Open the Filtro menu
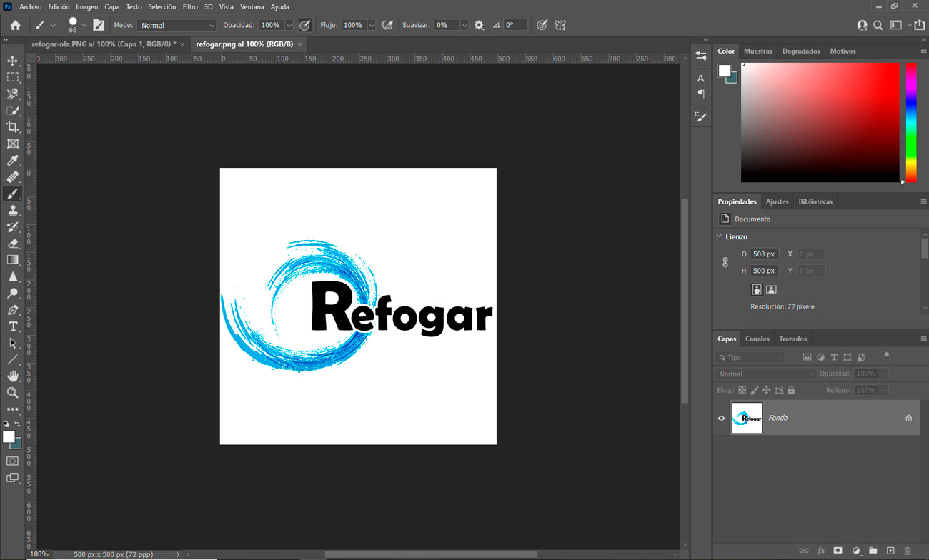The width and height of the screenshot is (929, 560). coord(190,6)
